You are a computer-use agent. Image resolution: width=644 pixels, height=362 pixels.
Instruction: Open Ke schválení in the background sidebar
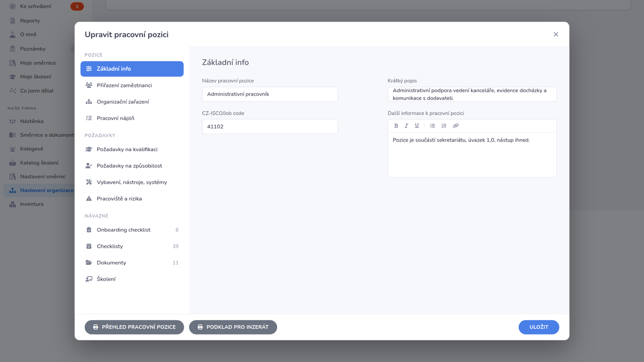(35, 6)
